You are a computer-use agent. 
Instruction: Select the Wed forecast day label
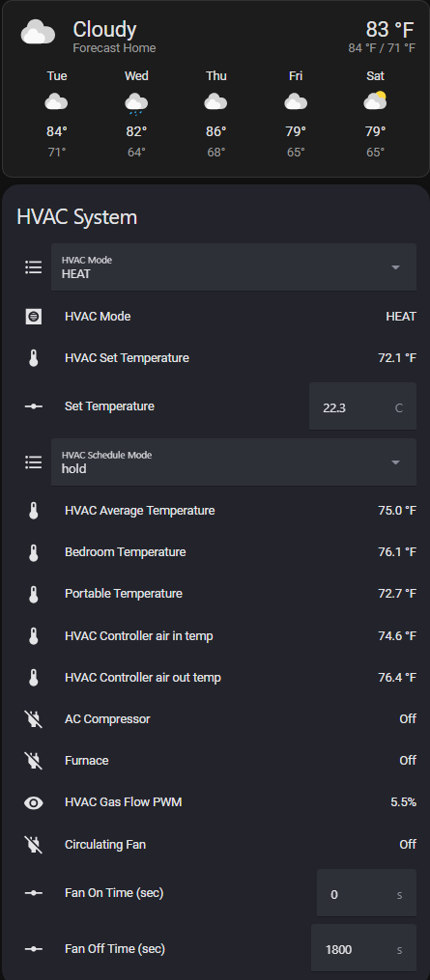[x=136, y=76]
